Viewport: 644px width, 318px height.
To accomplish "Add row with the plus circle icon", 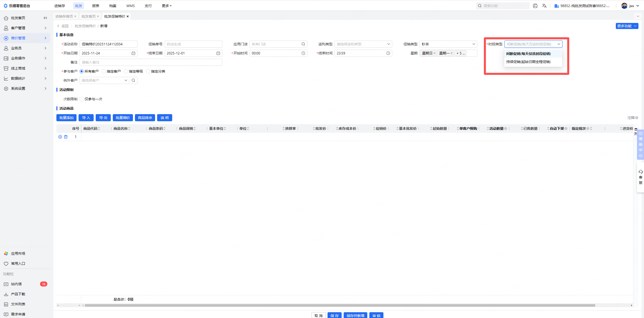I will point(60,137).
